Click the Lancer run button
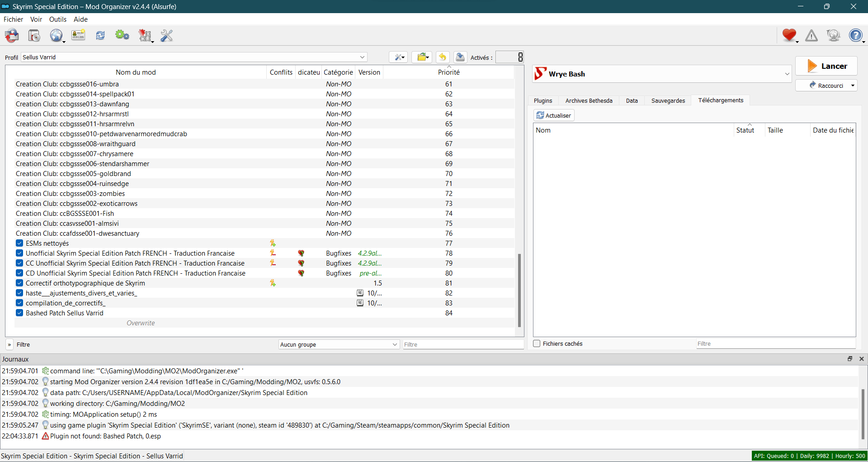Image resolution: width=868 pixels, height=462 pixels. (x=826, y=66)
